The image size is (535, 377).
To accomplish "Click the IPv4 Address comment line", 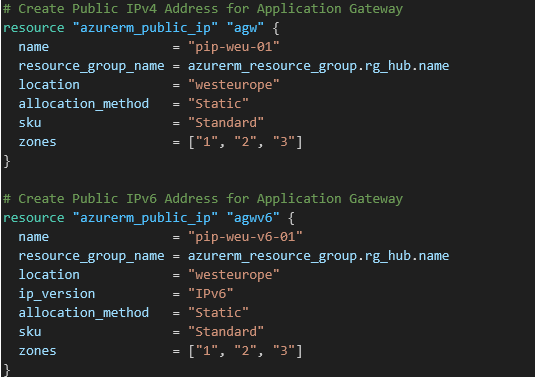I will (203, 9).
